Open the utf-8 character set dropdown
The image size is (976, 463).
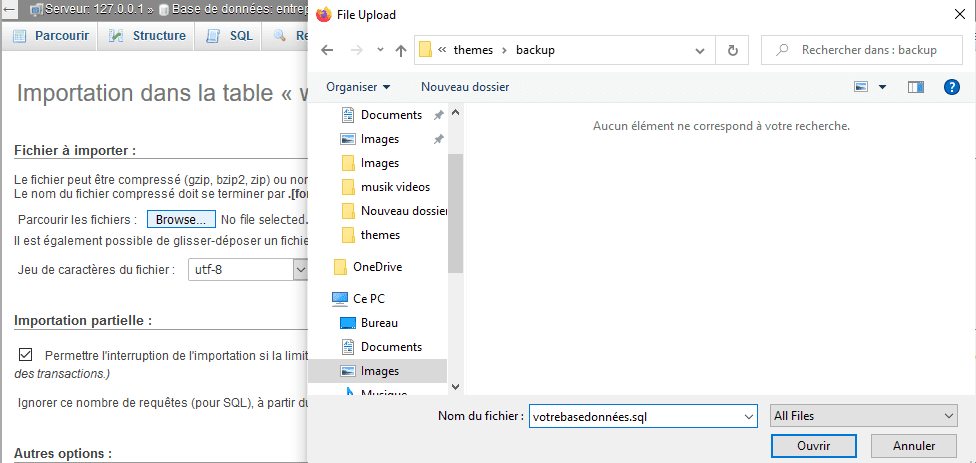tap(248, 270)
